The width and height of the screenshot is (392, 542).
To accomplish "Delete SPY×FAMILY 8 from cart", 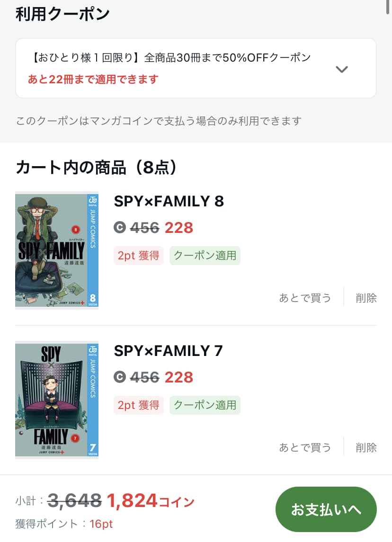I will (x=366, y=298).
